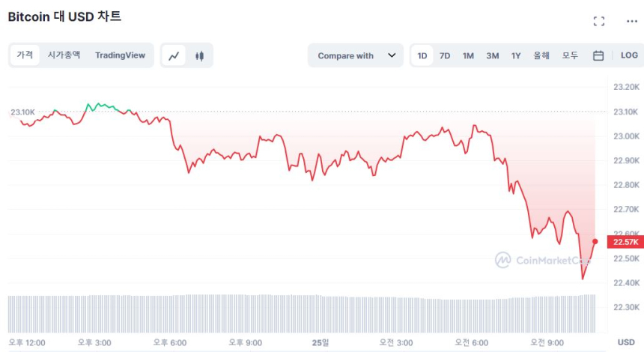This screenshot has width=644, height=352.
Task: Choose the 1M time range
Action: pyautogui.click(x=468, y=55)
